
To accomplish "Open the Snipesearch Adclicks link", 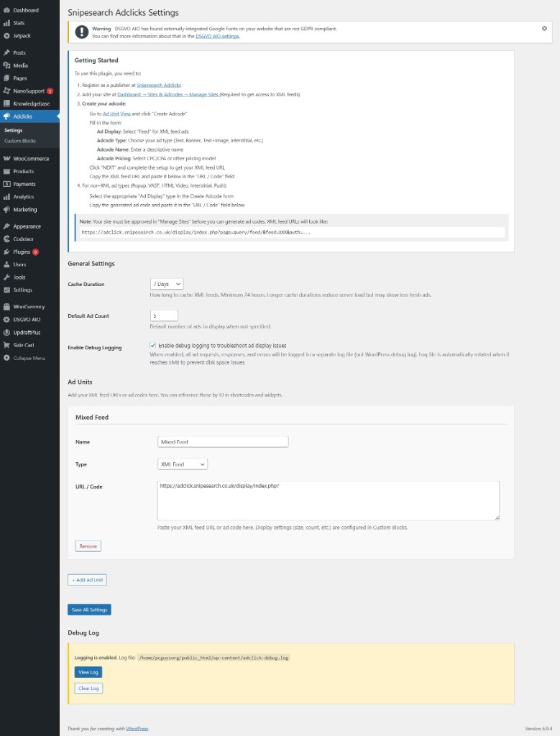I will tap(159, 86).
